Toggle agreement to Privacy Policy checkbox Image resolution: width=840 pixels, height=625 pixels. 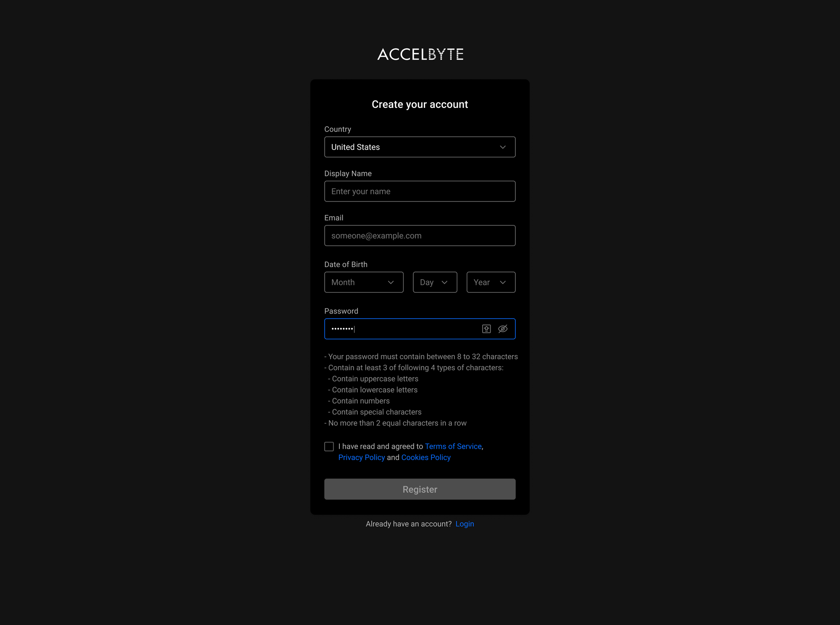[x=328, y=447]
